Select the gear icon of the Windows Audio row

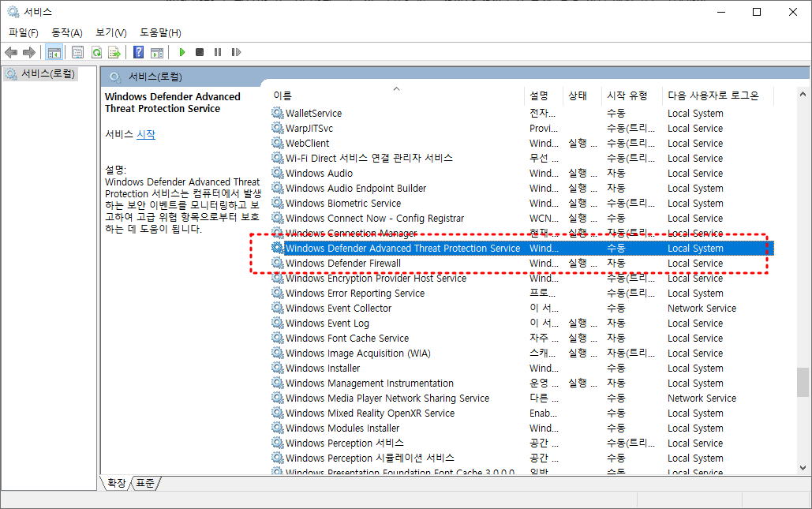coord(278,173)
